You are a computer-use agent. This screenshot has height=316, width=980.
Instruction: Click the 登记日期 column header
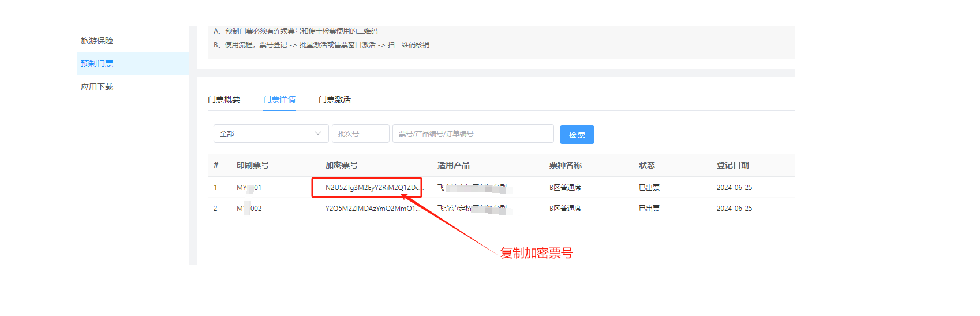pyautogui.click(x=732, y=165)
